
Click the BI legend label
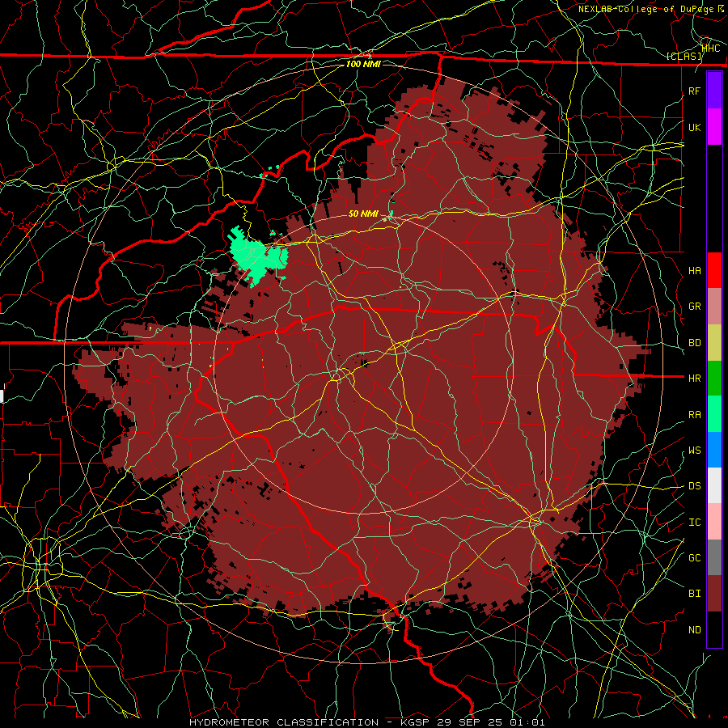click(x=695, y=594)
